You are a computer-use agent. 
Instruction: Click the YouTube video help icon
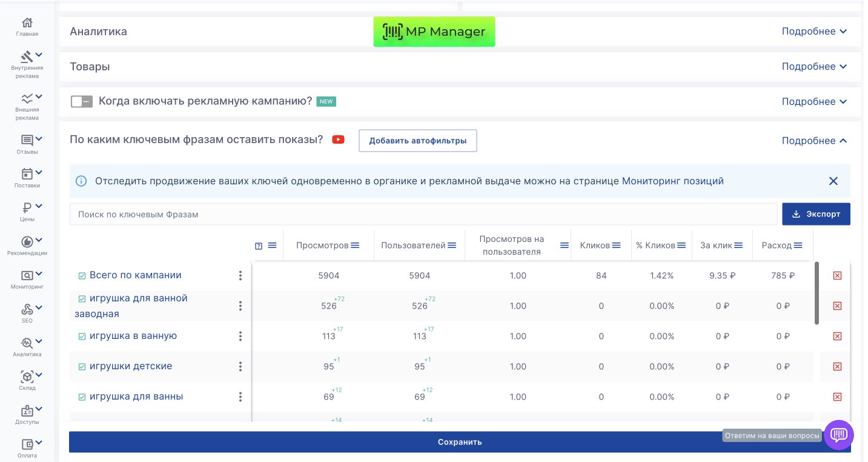[x=338, y=140]
